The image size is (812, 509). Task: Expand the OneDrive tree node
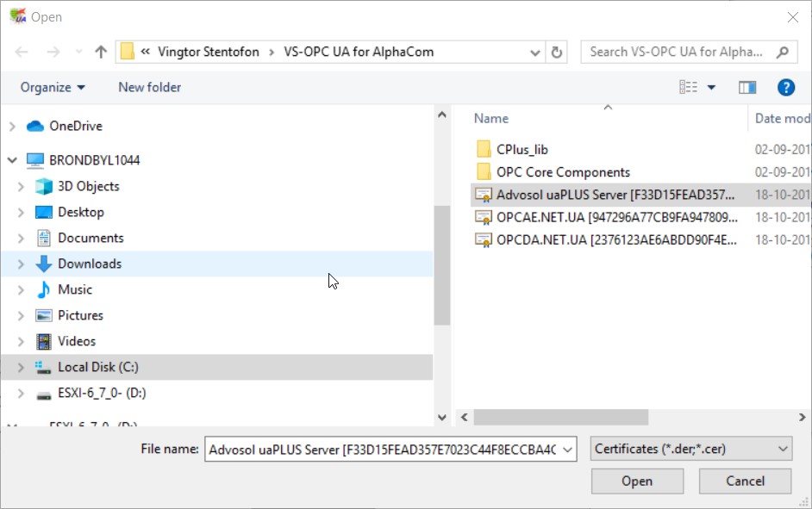[x=12, y=127]
